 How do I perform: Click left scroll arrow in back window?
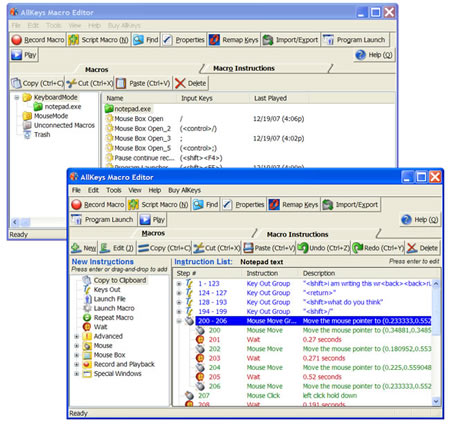[15, 222]
